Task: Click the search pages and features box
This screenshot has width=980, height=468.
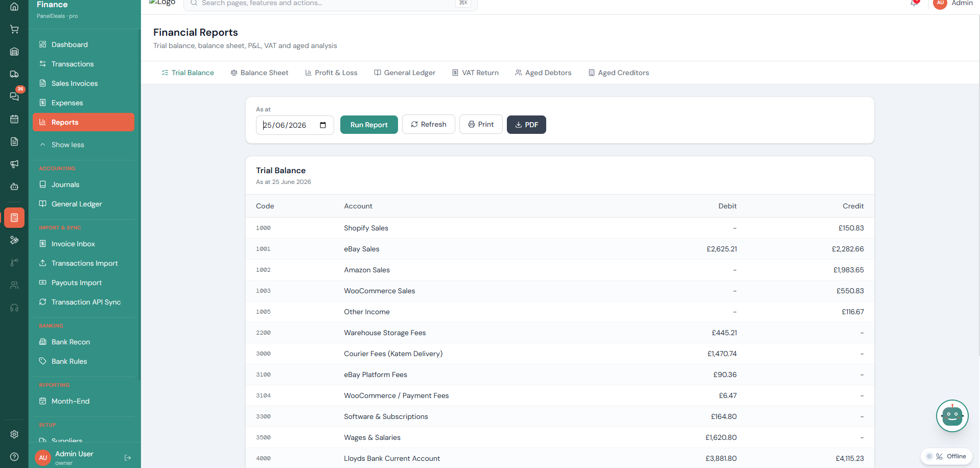Action: tap(331, 4)
